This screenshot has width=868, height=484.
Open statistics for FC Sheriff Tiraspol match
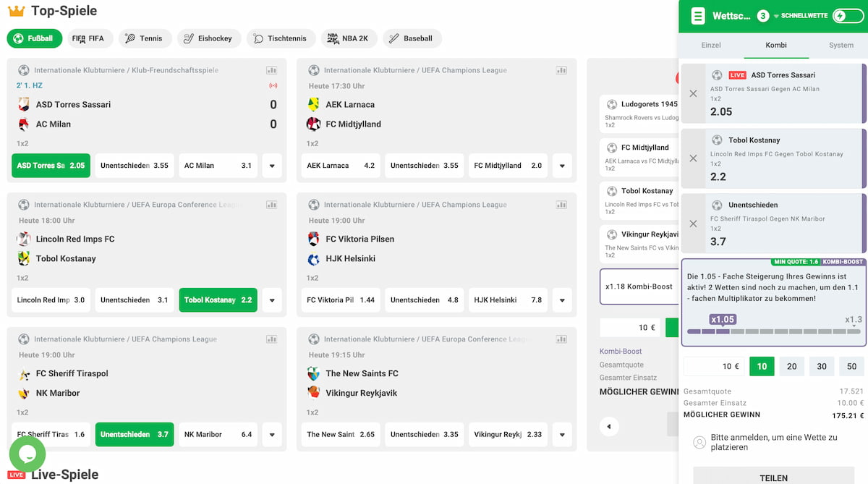pyautogui.click(x=272, y=339)
